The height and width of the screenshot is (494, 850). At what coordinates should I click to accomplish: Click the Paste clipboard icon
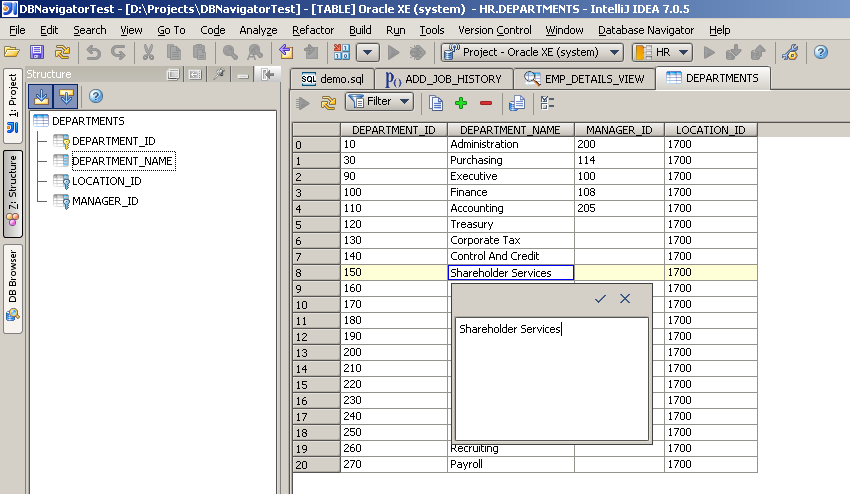tap(199, 53)
